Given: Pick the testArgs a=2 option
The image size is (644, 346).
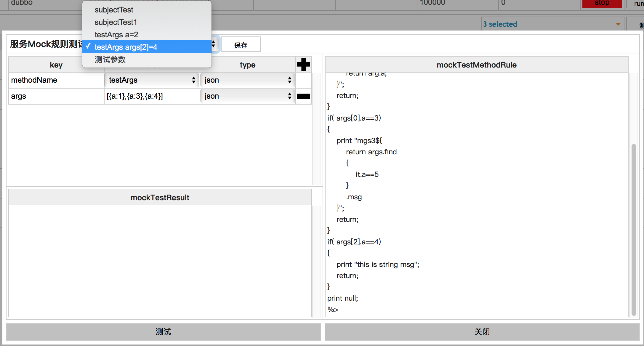Looking at the screenshot, I should tap(116, 35).
